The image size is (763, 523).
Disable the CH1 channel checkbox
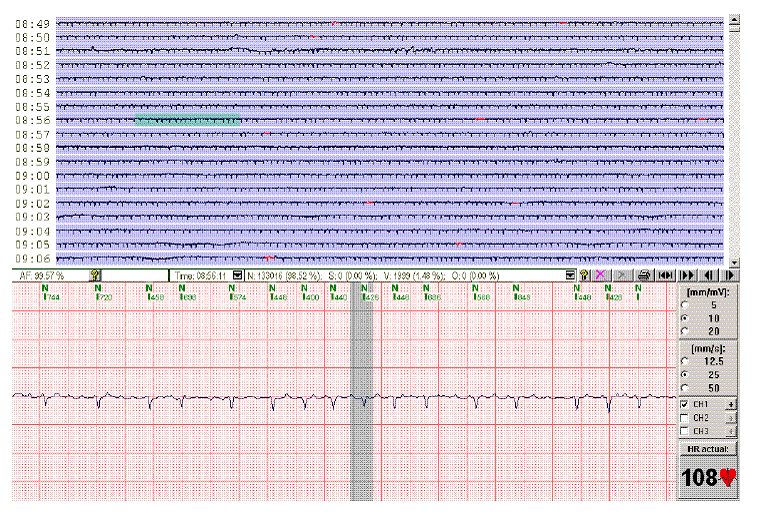[684, 403]
